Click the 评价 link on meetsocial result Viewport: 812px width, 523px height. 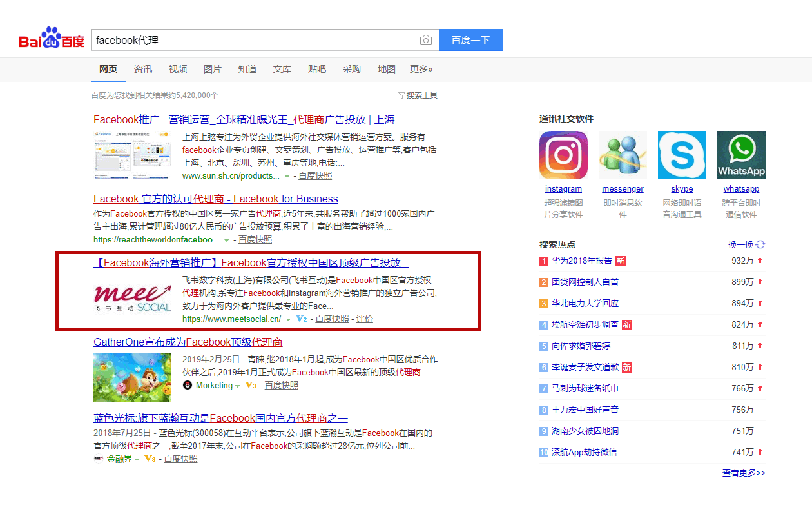point(365,319)
